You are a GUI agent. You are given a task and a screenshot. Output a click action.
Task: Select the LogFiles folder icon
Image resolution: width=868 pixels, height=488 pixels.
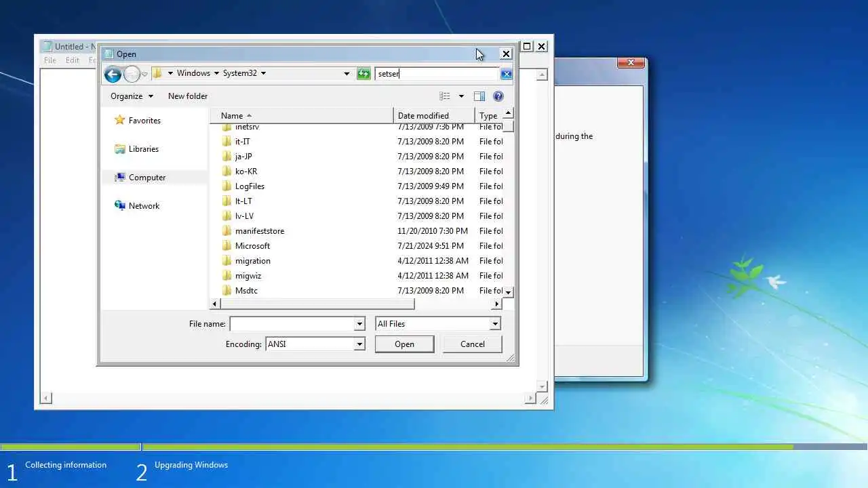pos(226,186)
